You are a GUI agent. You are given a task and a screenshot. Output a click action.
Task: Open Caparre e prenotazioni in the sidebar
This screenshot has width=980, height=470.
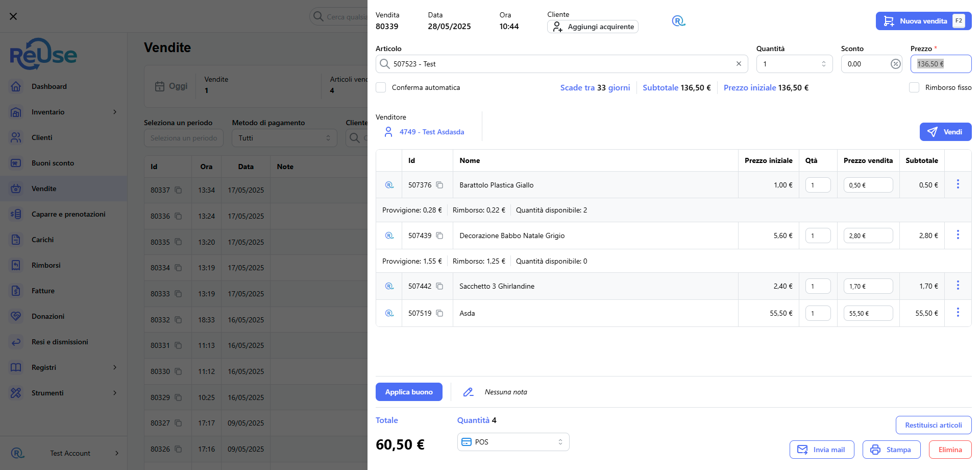(x=68, y=214)
